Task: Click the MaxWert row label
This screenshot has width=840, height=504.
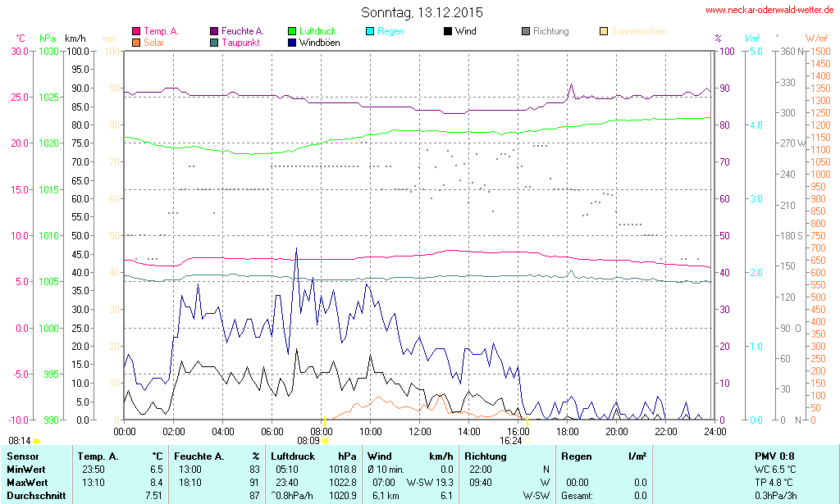Action: coord(28,483)
